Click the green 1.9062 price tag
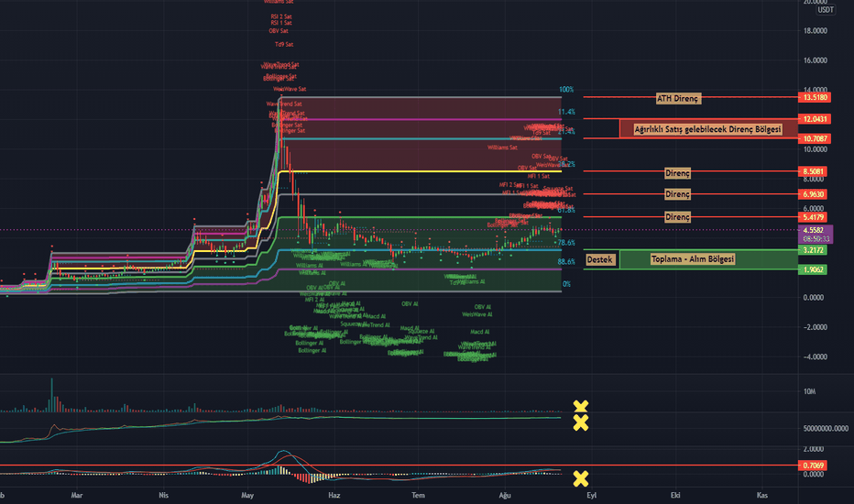Image resolution: width=854 pixels, height=504 pixels. point(813,269)
